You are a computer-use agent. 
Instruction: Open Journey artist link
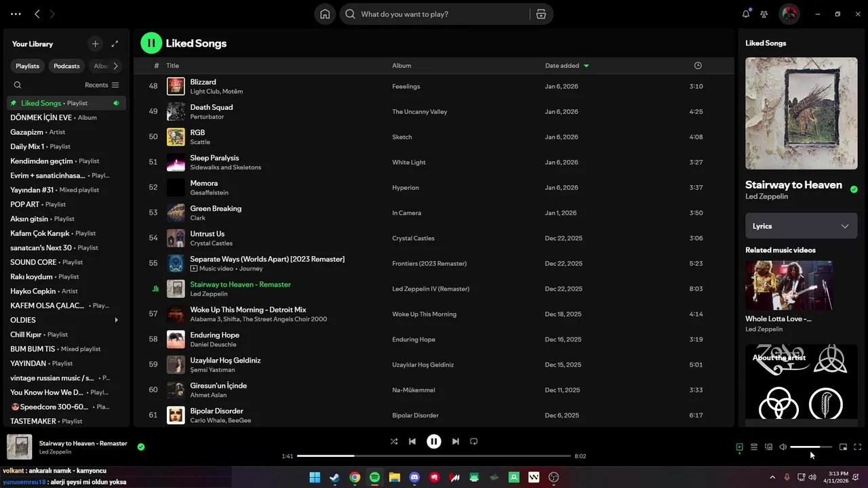click(251, 268)
